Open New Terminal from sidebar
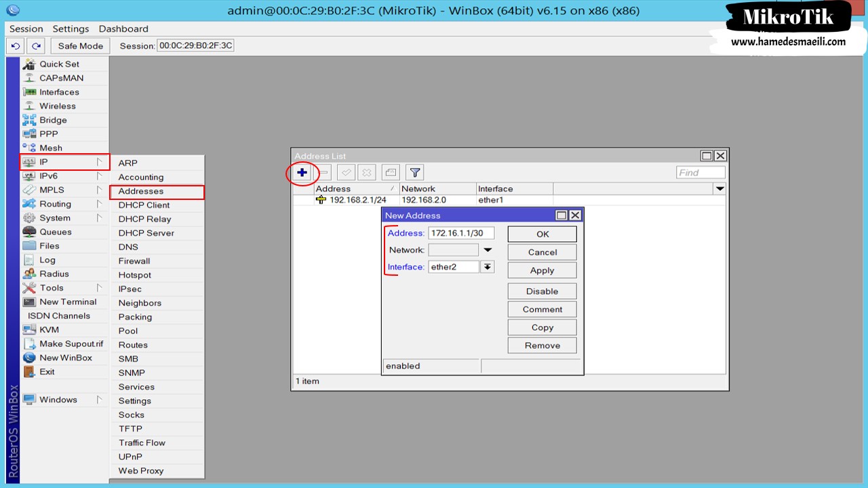 (x=64, y=302)
